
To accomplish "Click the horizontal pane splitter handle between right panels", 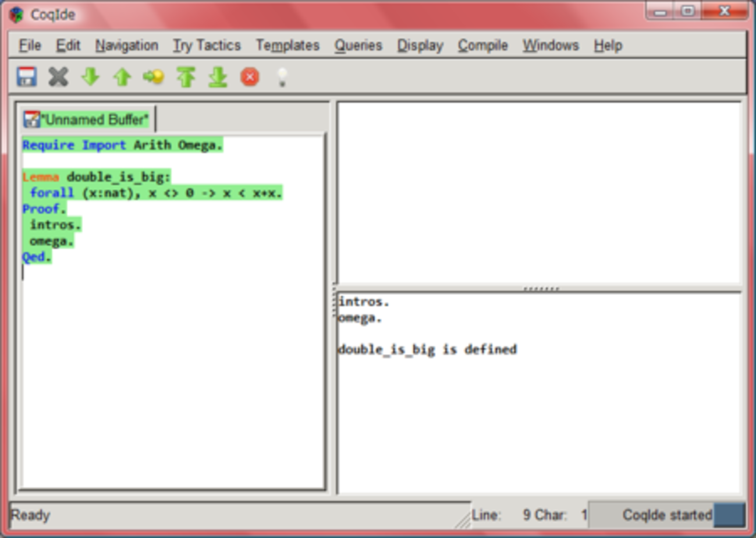I will coord(541,288).
